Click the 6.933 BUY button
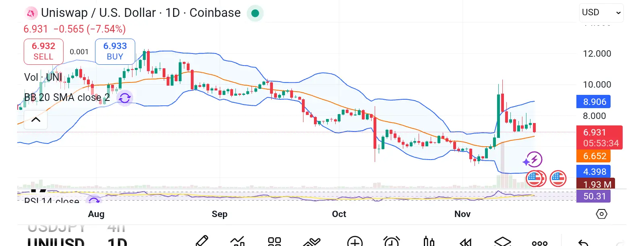644x246 pixels. click(x=115, y=51)
